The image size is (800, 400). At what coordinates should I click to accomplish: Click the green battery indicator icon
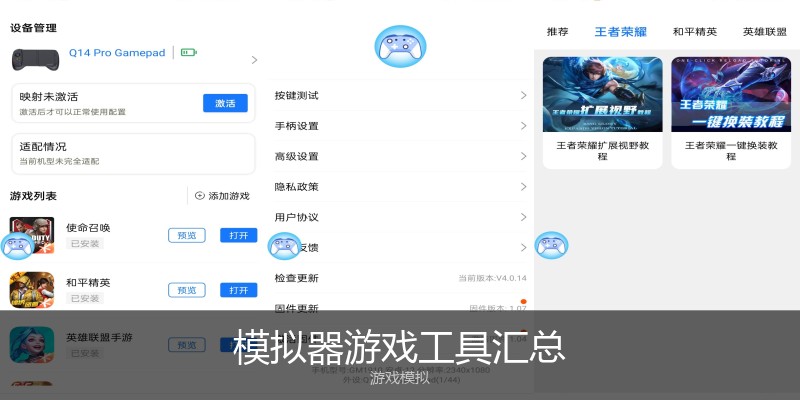(x=188, y=53)
